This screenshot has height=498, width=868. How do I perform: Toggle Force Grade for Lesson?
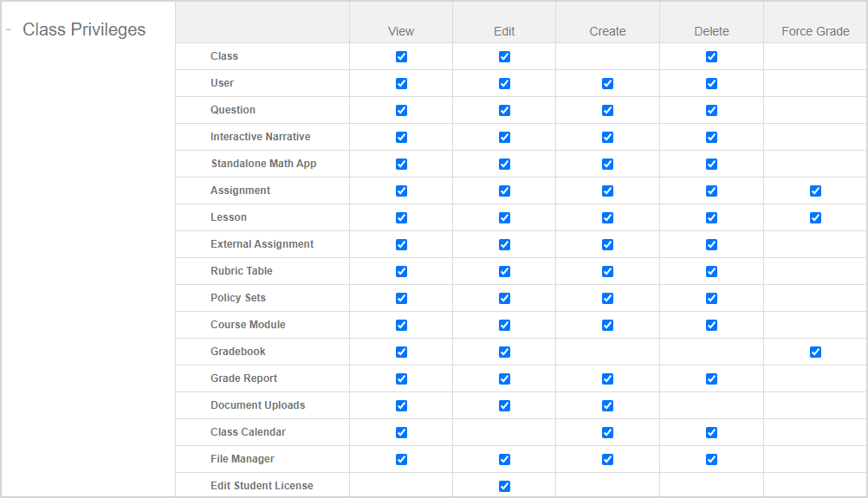pos(815,218)
